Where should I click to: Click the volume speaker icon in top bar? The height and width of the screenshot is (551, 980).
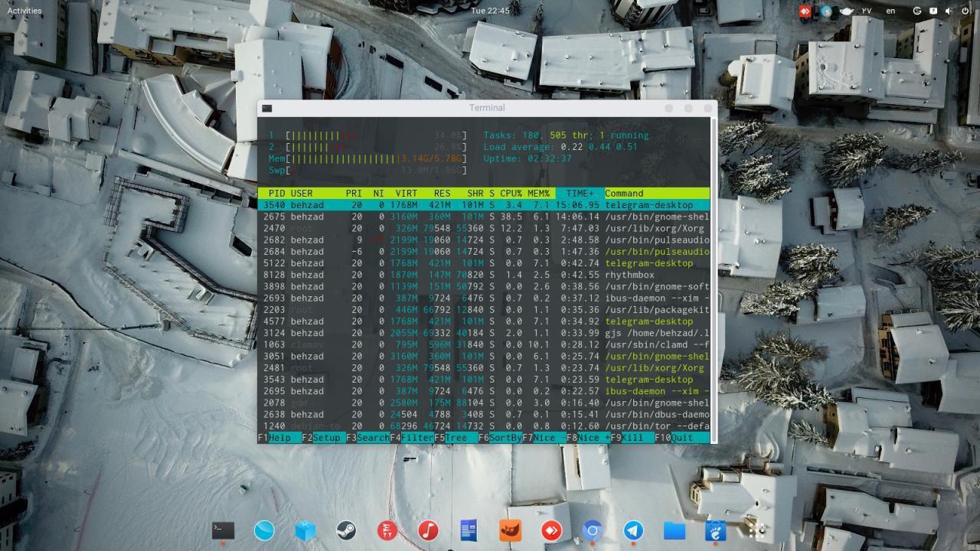tap(951, 11)
